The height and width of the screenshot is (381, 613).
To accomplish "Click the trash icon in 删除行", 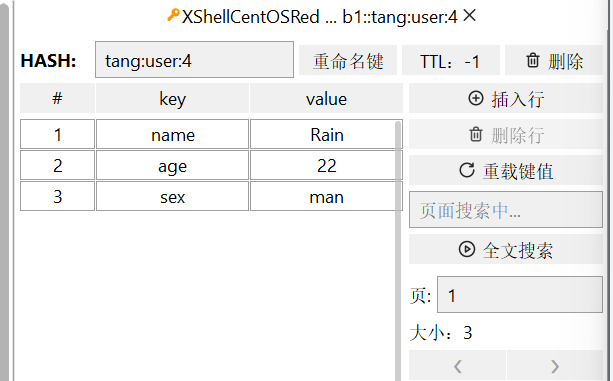I will tap(476, 134).
